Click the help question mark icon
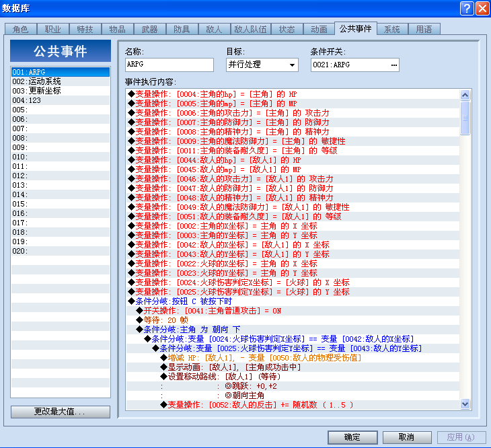The height and width of the screenshot is (448, 491). (467, 8)
